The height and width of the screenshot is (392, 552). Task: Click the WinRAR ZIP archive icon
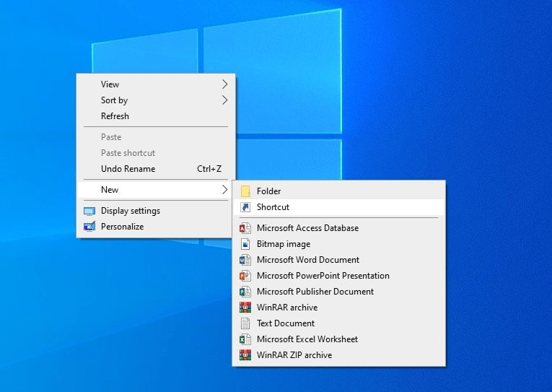(245, 355)
